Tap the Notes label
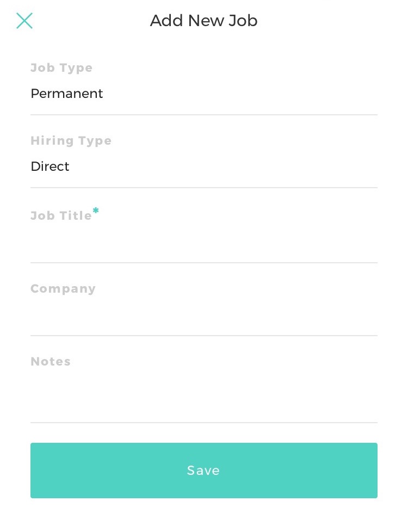Image resolution: width=408 pixels, height=532 pixels. coord(51,362)
